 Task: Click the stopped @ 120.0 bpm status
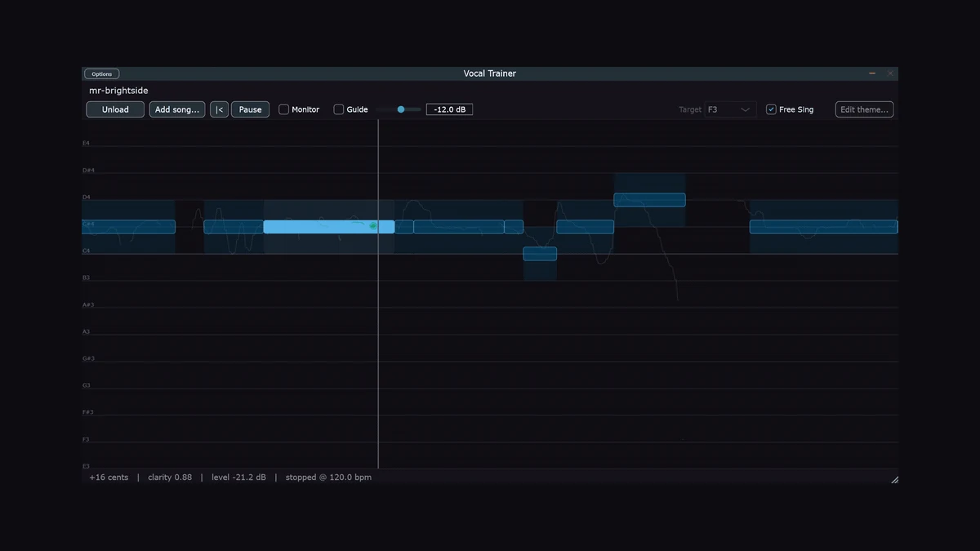click(328, 478)
